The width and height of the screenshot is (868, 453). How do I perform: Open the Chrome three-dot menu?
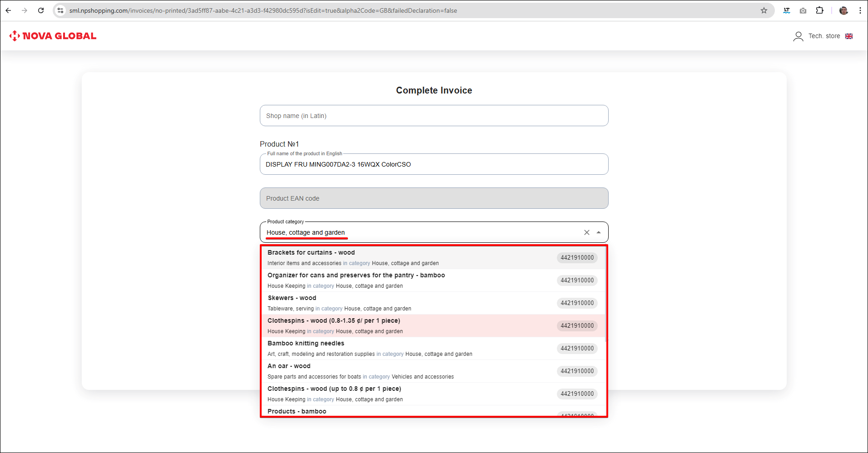pyautogui.click(x=860, y=10)
